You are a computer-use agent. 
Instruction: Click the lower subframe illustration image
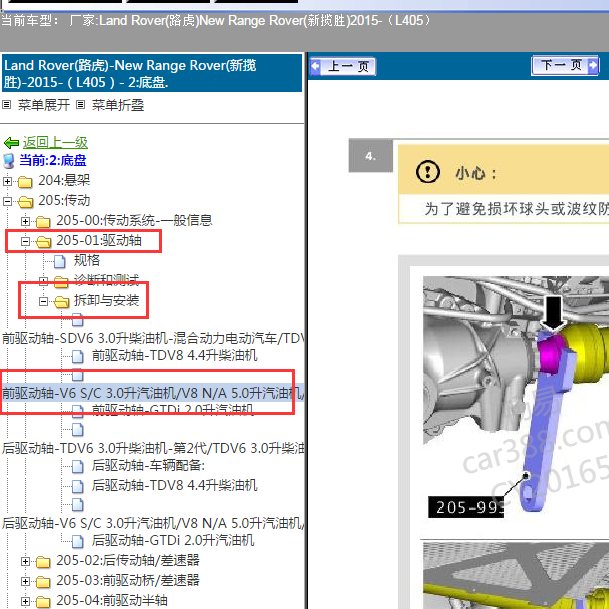(x=516, y=576)
